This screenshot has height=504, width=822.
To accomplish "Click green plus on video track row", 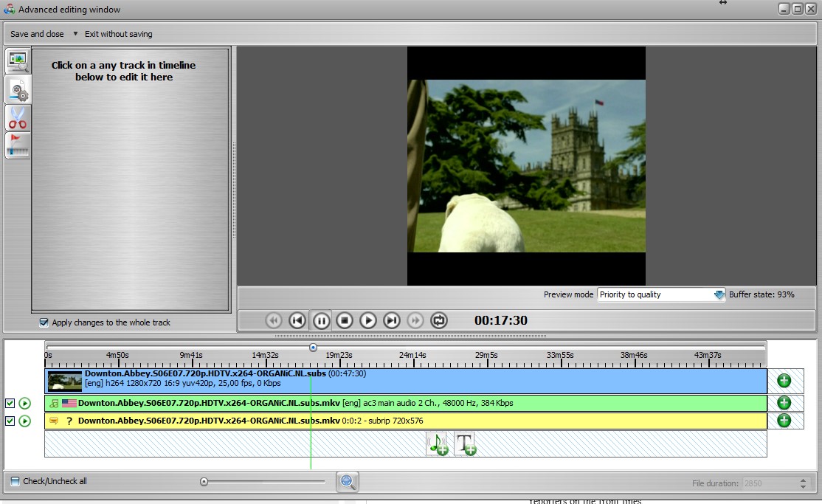I will [x=784, y=381].
